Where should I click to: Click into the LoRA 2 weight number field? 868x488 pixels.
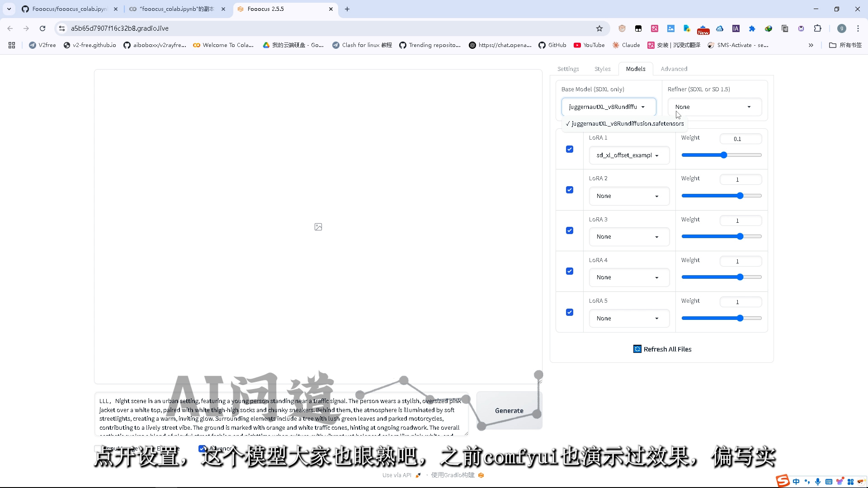(x=740, y=180)
